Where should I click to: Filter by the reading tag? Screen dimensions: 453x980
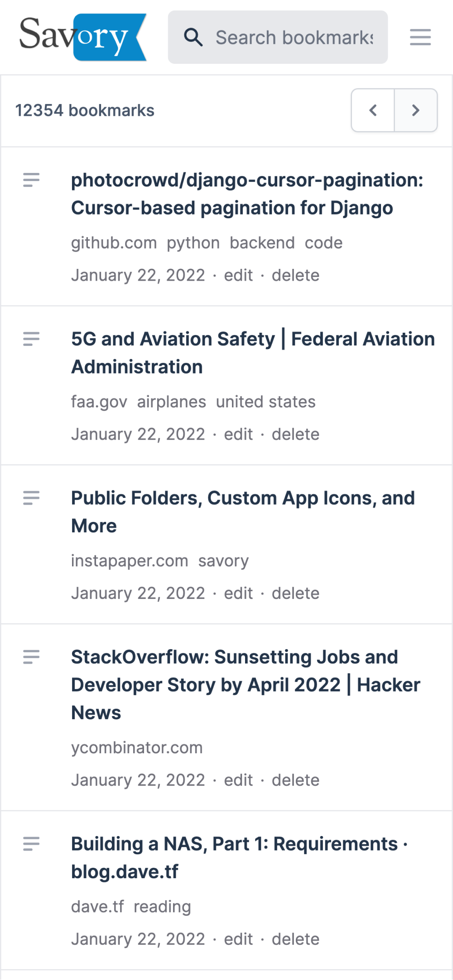coord(162,907)
